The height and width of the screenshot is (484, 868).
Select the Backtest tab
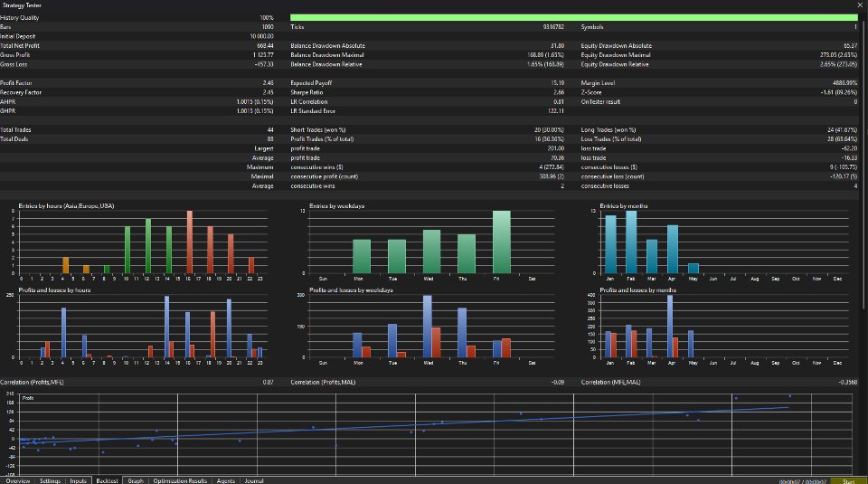pos(107,480)
